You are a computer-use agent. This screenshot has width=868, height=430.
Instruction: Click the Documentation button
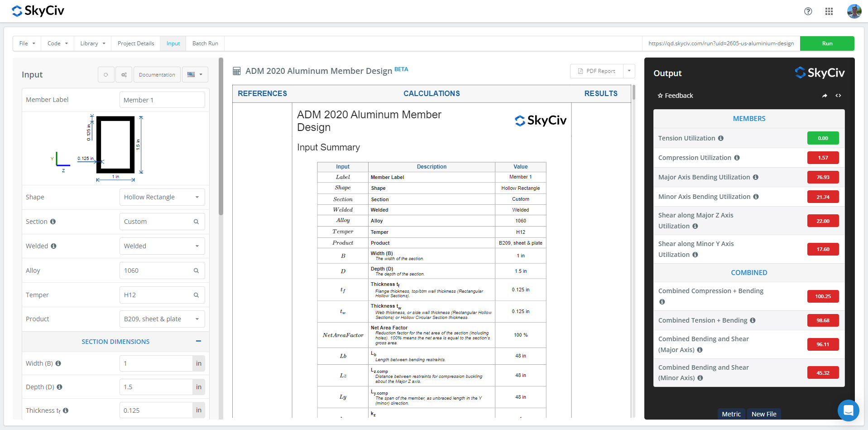pyautogui.click(x=157, y=75)
